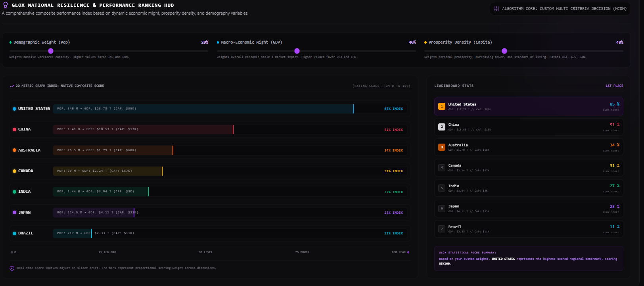Click the GLOX Statistical Focus Summary heading
This screenshot has width=644, height=286.
(468, 253)
